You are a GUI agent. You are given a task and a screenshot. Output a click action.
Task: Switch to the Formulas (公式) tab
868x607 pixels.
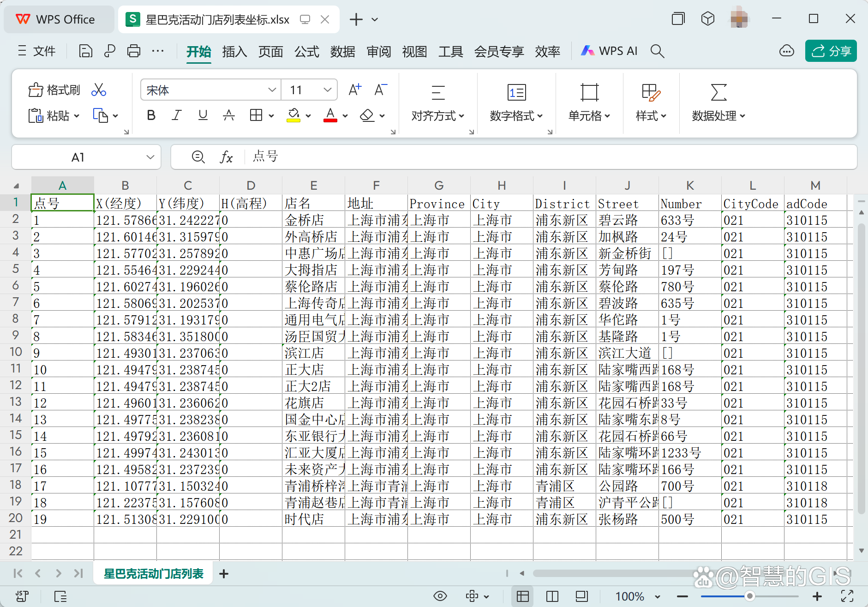(307, 51)
